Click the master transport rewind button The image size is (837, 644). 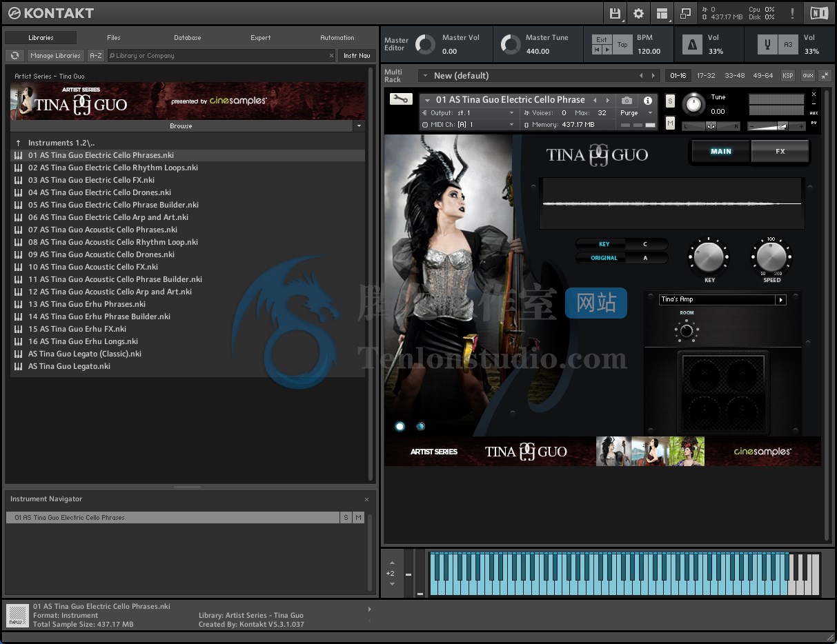tap(598, 50)
